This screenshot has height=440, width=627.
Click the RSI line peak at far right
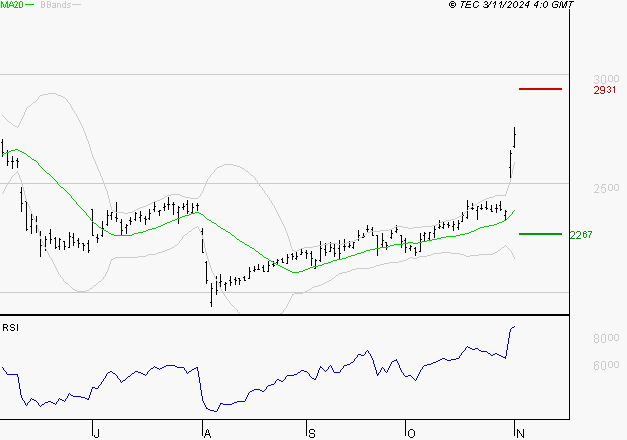514,327
